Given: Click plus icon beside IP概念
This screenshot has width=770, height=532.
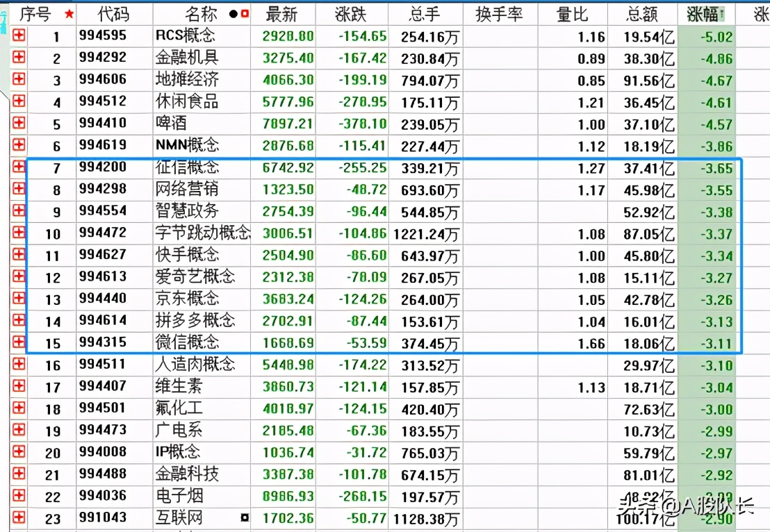Looking at the screenshot, I should pos(19,451).
